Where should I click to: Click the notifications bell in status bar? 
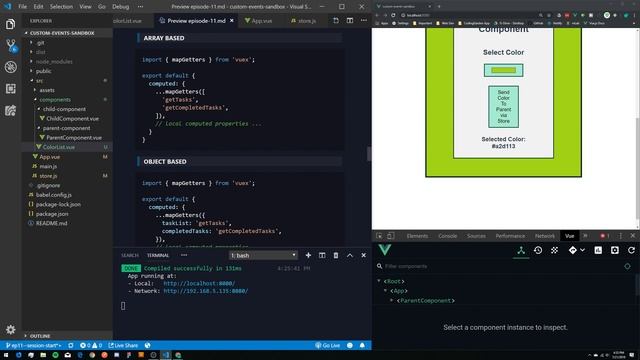click(x=362, y=345)
